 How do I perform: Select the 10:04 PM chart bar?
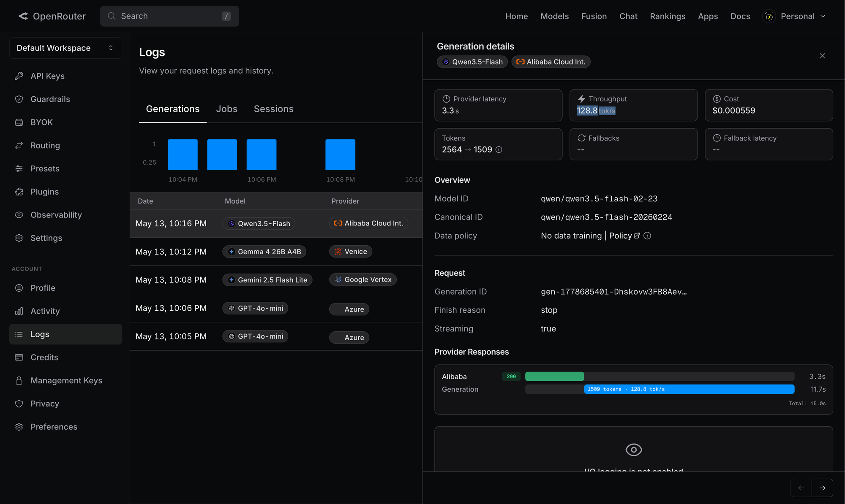[183, 154]
